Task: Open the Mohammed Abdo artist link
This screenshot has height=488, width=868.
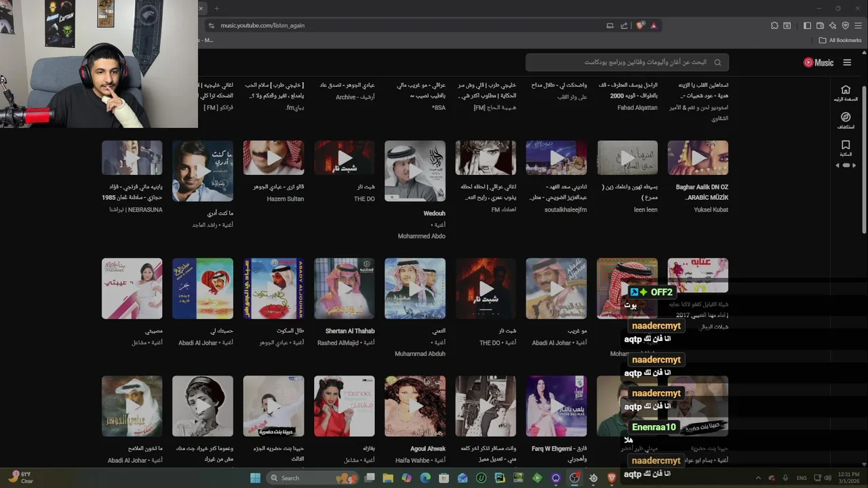Action: [x=422, y=236]
